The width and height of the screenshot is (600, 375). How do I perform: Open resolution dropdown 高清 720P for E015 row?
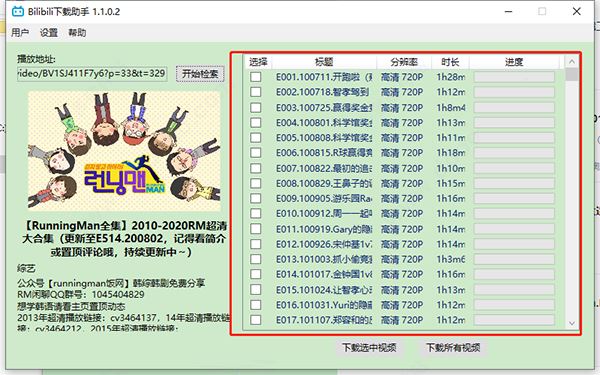[402, 290]
